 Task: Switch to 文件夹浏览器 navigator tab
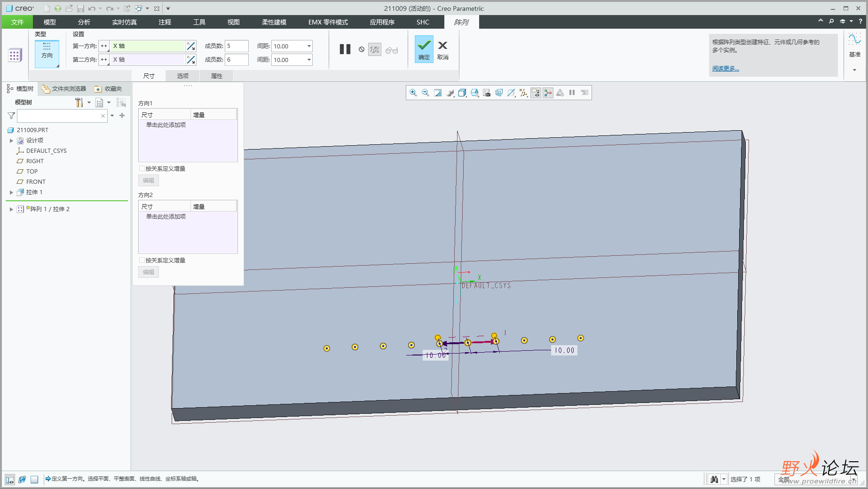pos(64,89)
